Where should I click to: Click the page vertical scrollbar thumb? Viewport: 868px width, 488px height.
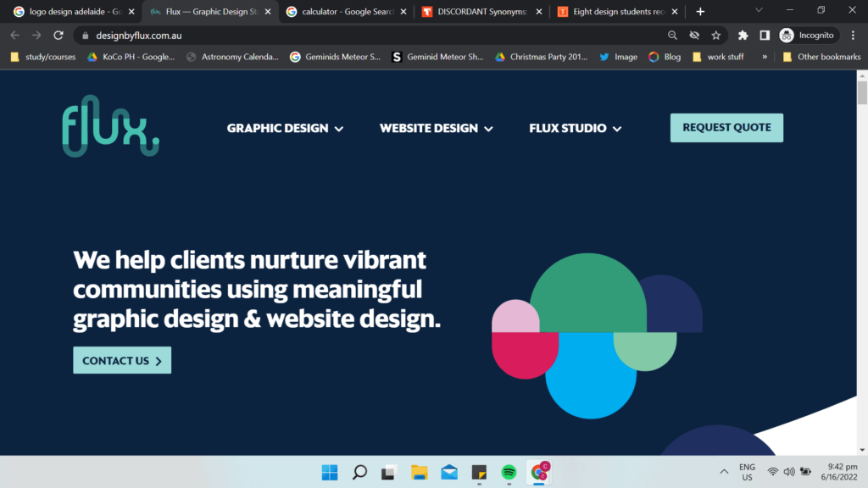coord(862,92)
